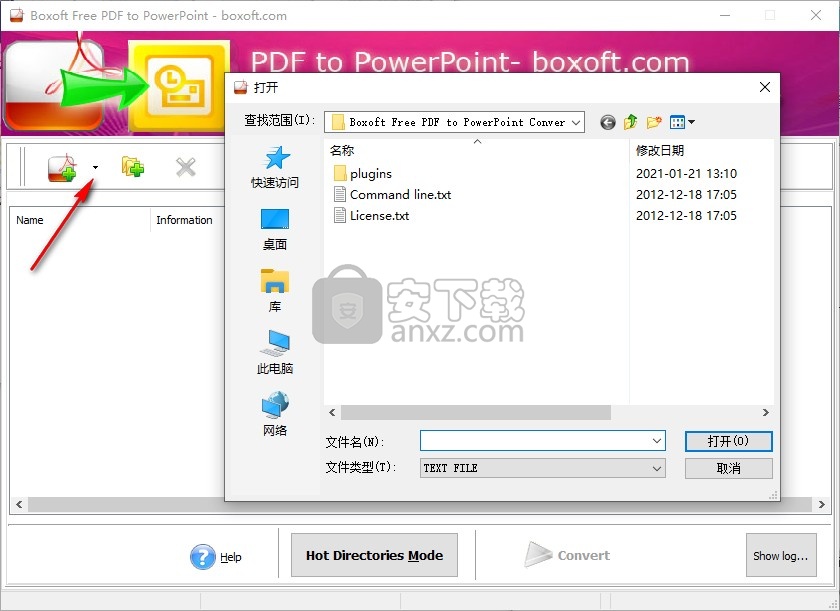Open the view menu icon
The width and height of the screenshot is (840, 611).
[x=682, y=122]
